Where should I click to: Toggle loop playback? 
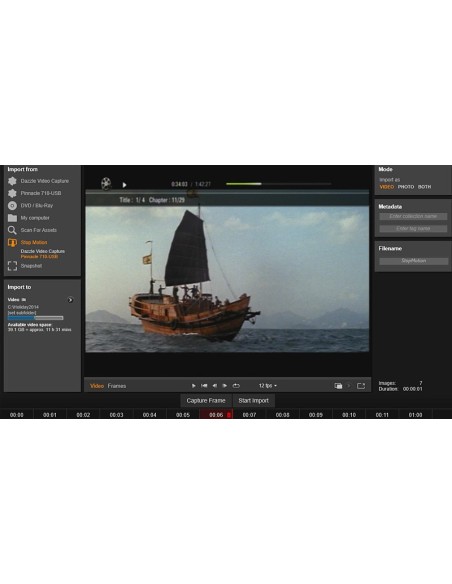[x=236, y=386]
